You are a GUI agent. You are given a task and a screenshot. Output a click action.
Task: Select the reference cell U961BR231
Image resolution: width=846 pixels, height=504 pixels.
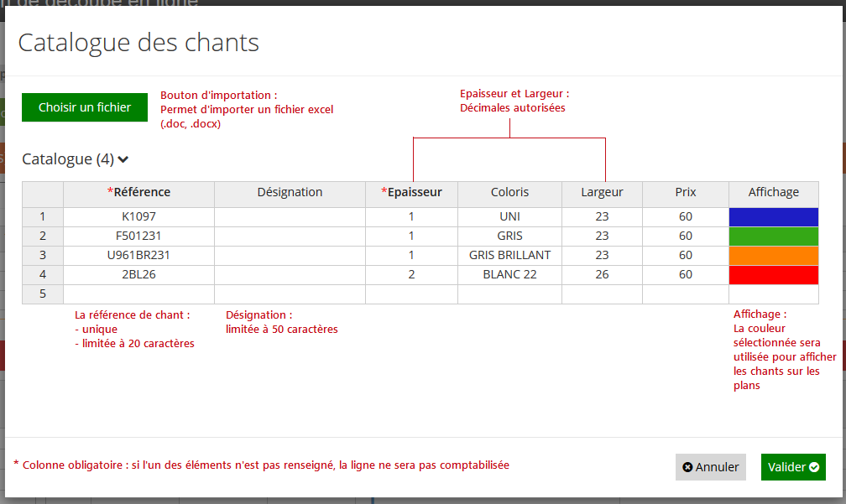tap(138, 256)
